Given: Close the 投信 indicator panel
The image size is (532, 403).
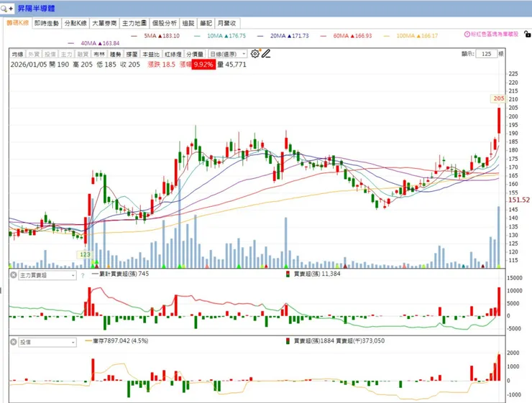Looking at the screenshot, I should [x=13, y=342].
